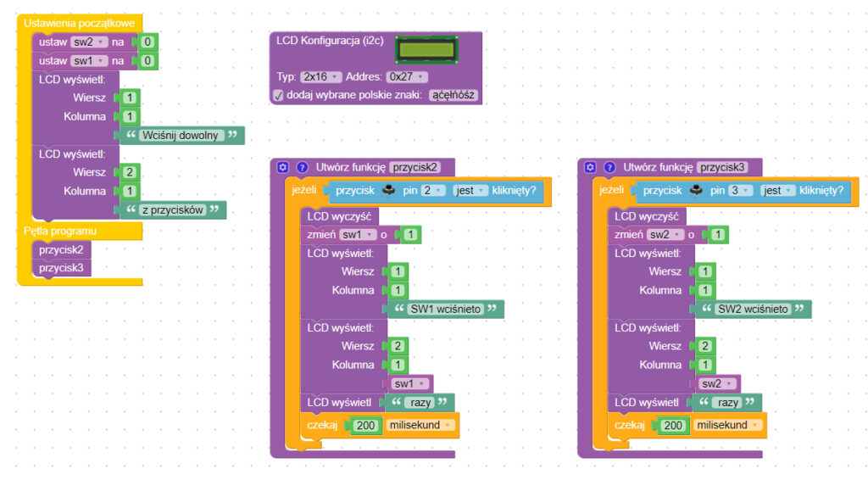
Task: Open pin 3 dropdown in przycisk3 condition
Action: click(x=740, y=191)
